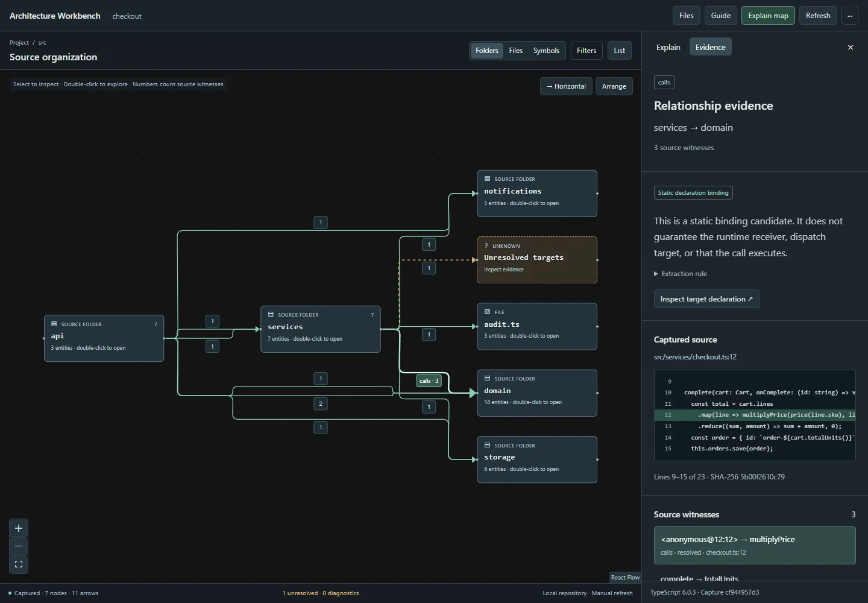This screenshot has height=603, width=868.
Task: Select the domain node
Action: coord(537,393)
